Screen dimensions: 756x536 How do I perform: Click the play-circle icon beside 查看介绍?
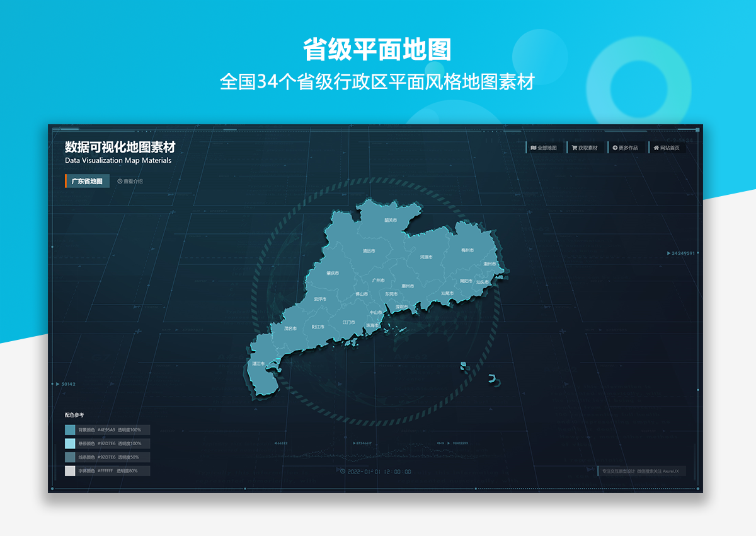(x=120, y=182)
